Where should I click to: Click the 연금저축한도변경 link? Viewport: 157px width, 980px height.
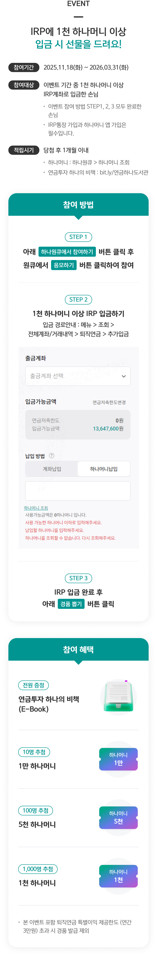click(109, 402)
